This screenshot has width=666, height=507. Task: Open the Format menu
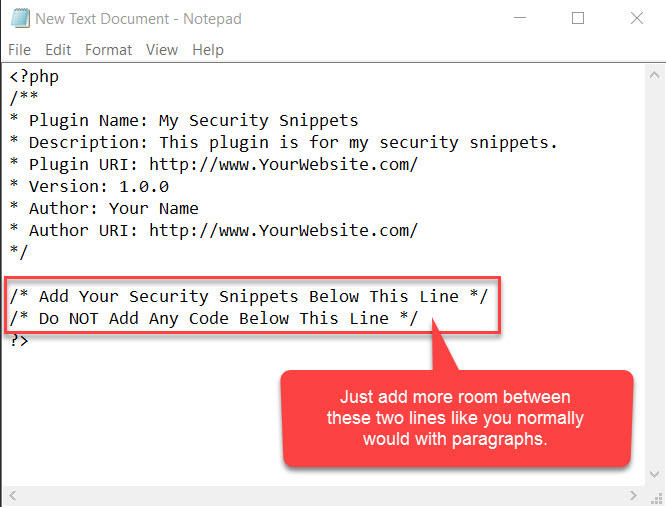[109, 50]
